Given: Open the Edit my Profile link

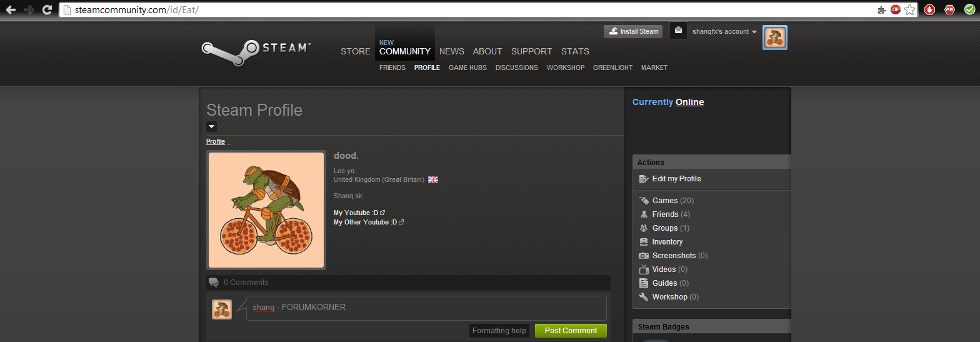Looking at the screenshot, I should coord(677,179).
